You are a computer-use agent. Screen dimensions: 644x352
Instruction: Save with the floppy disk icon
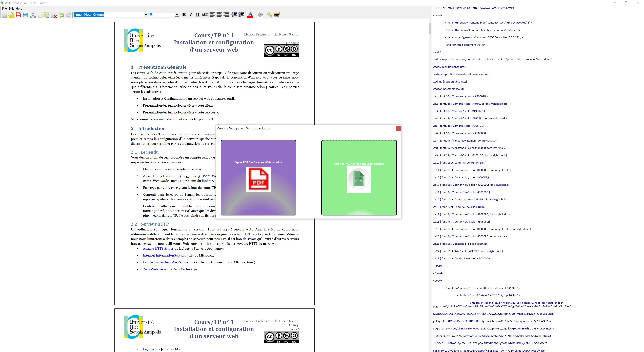pyautogui.click(x=25, y=15)
